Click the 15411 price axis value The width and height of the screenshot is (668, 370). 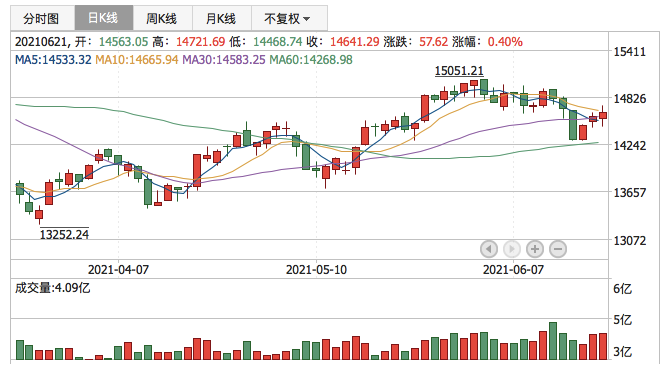[x=630, y=52]
